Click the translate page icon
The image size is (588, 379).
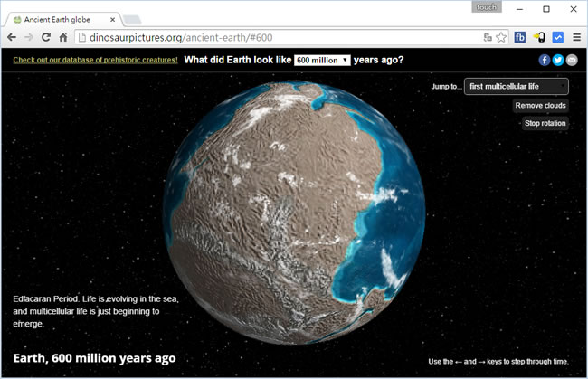tap(488, 37)
